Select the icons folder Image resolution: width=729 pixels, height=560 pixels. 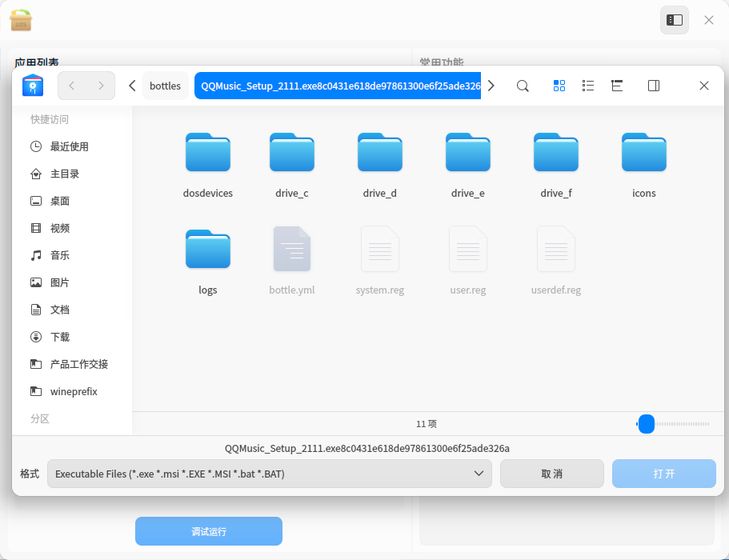coord(644,166)
